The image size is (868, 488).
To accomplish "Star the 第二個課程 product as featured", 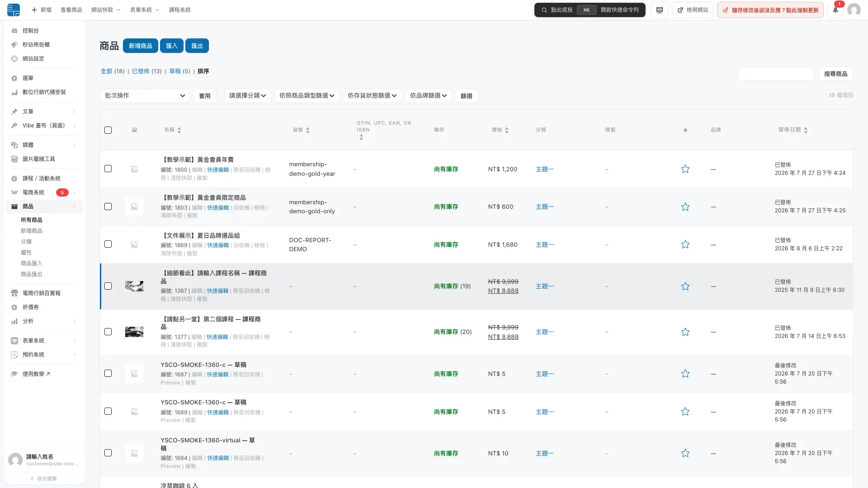I will point(685,332).
